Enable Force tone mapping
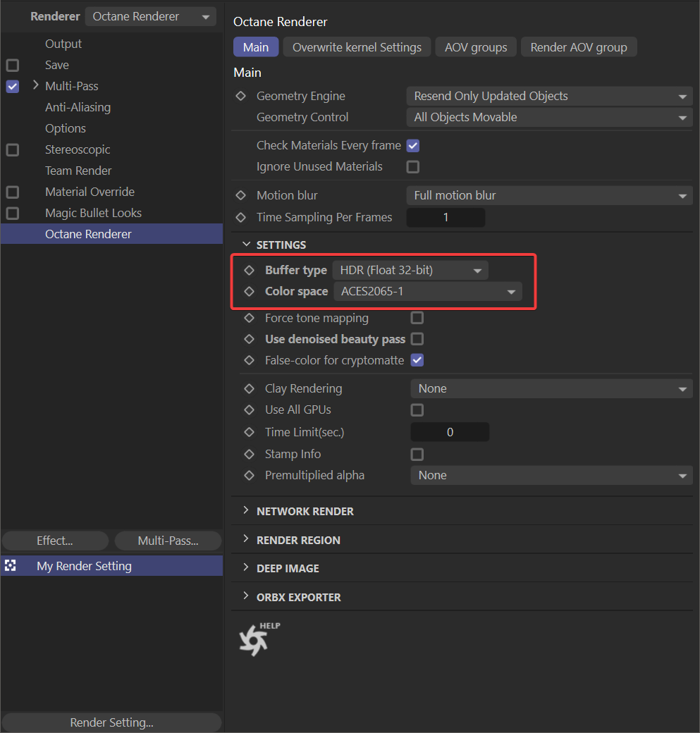700x733 pixels. pos(417,318)
